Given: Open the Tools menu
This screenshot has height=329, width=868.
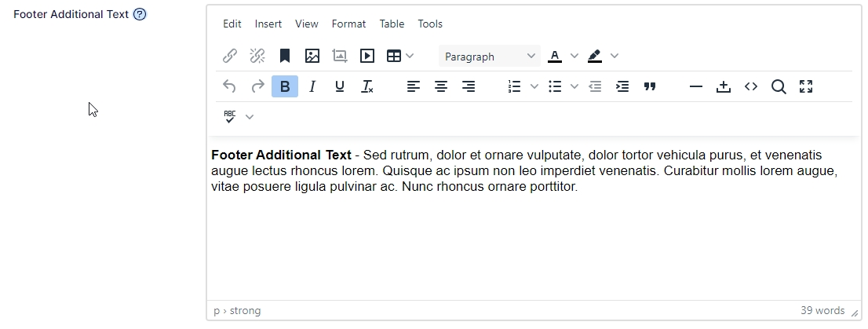Looking at the screenshot, I should tap(430, 24).
